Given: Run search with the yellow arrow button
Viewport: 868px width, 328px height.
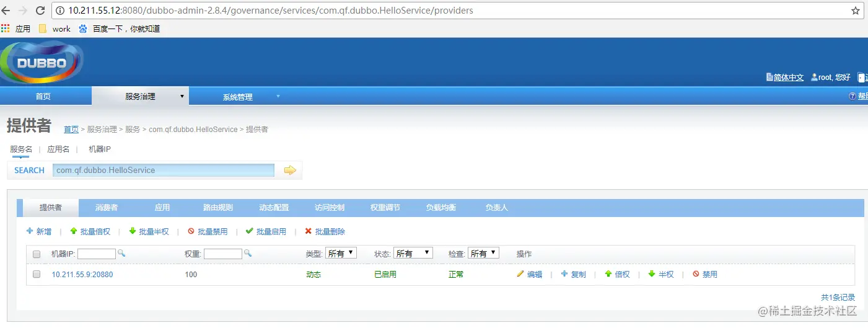Looking at the screenshot, I should (290, 170).
